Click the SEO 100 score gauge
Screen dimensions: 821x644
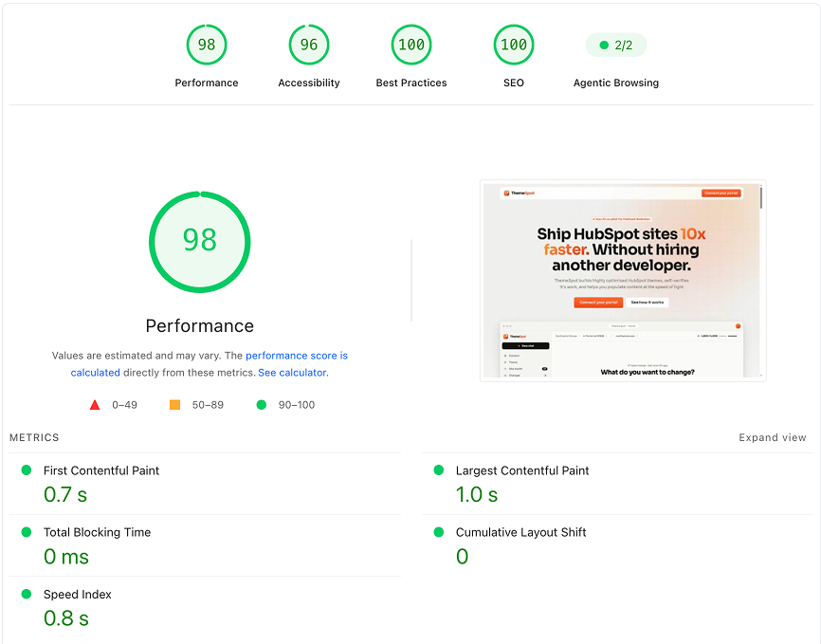tap(514, 45)
